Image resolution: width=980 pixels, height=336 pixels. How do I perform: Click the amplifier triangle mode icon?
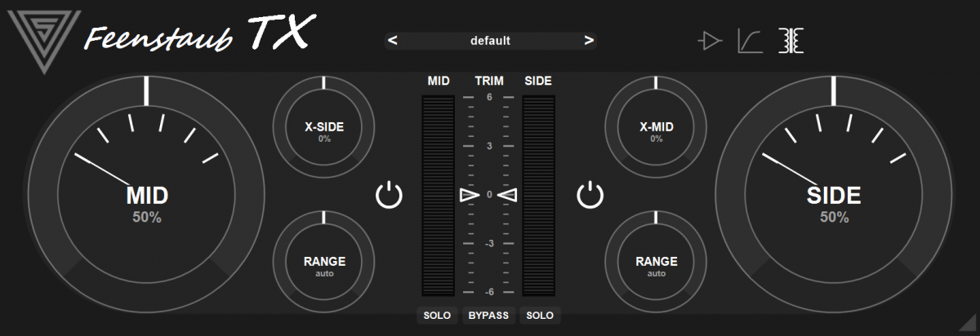coord(710,40)
